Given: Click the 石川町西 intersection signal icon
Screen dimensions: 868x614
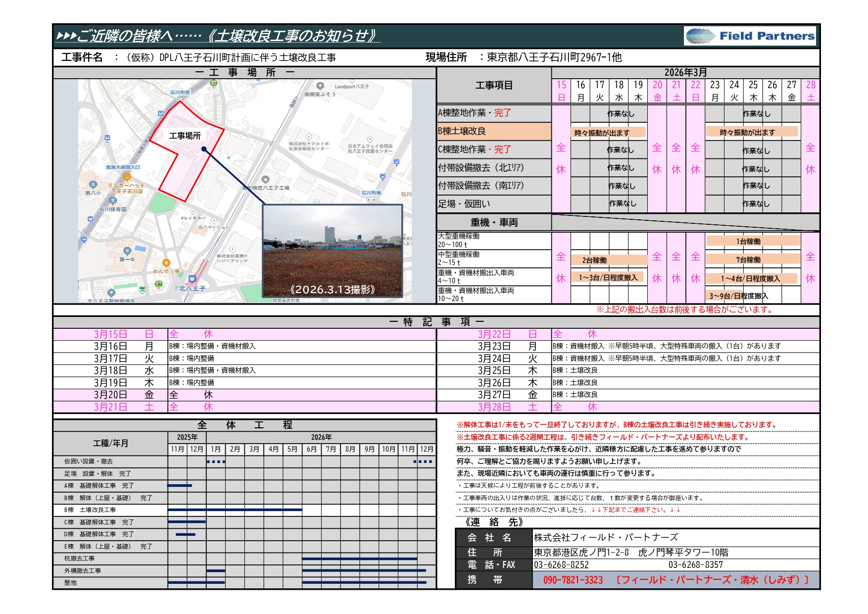Looking at the screenshot, I should pyautogui.click(x=179, y=99).
